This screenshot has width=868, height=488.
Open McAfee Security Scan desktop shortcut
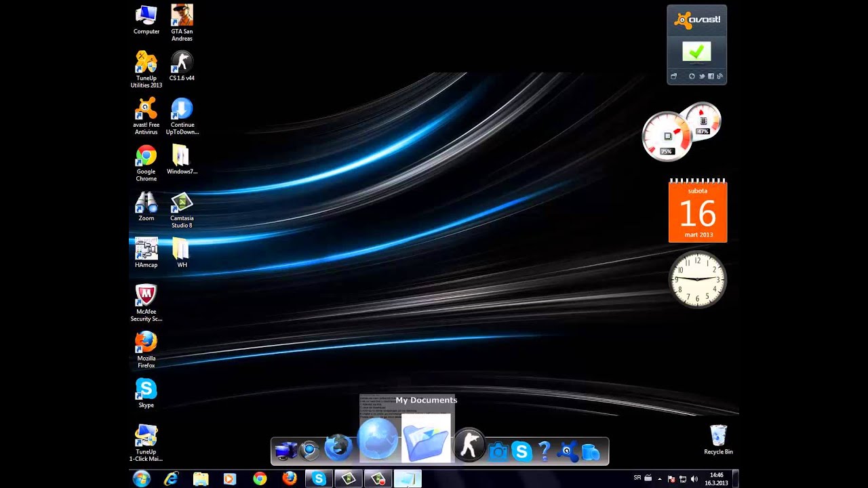click(x=146, y=303)
